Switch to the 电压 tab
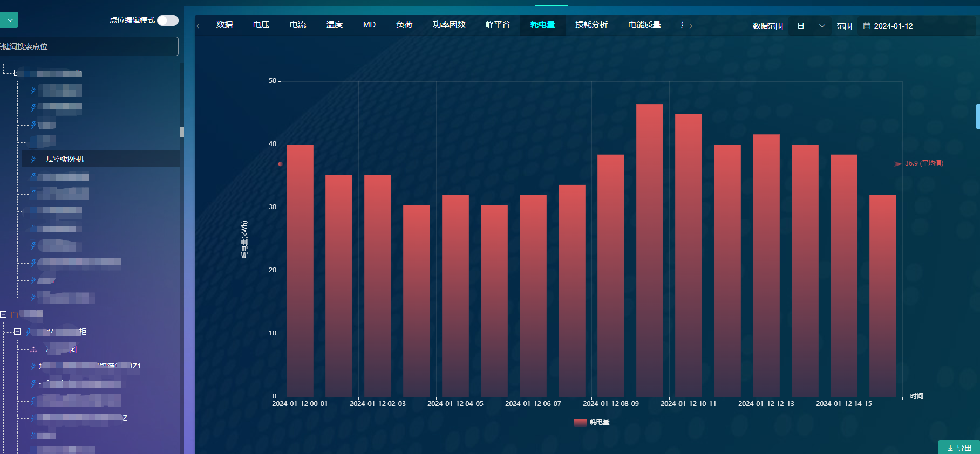The width and height of the screenshot is (980, 454). coord(261,25)
